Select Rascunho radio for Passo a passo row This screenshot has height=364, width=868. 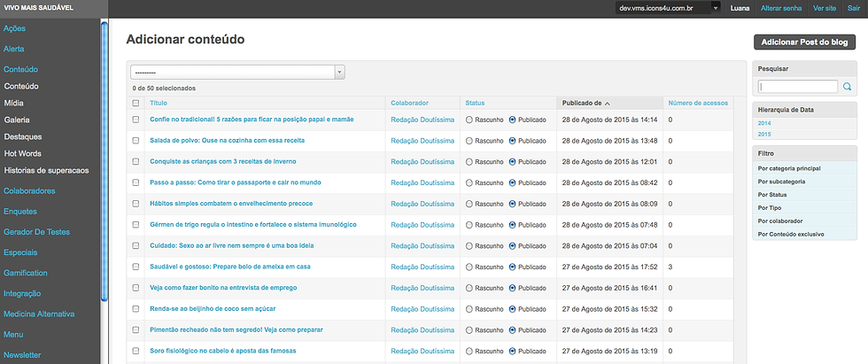[469, 182]
